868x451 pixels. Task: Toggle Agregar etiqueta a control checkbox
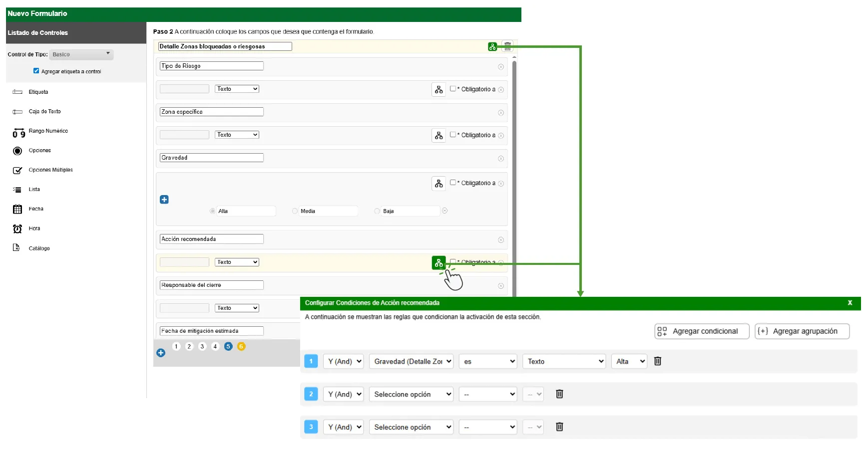click(36, 71)
